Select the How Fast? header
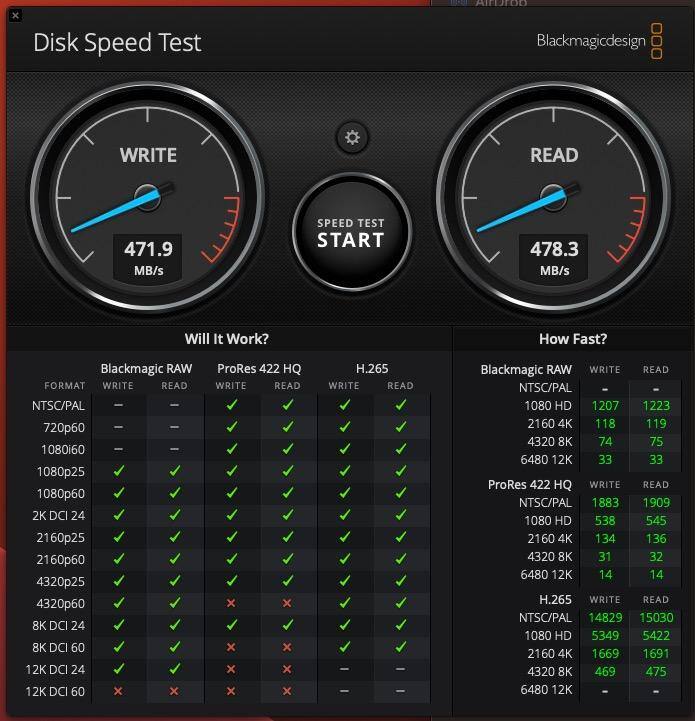The image size is (695, 721). tap(573, 339)
